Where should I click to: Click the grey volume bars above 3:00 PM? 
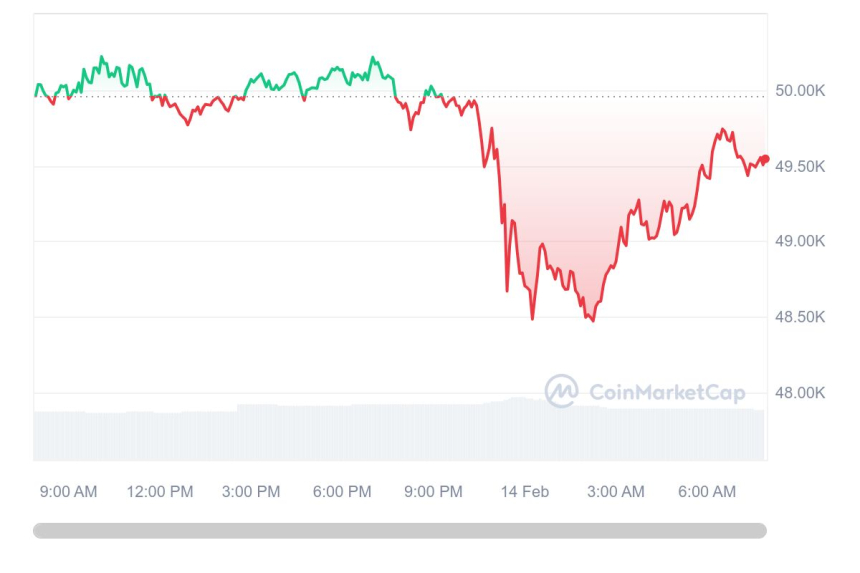point(251,432)
